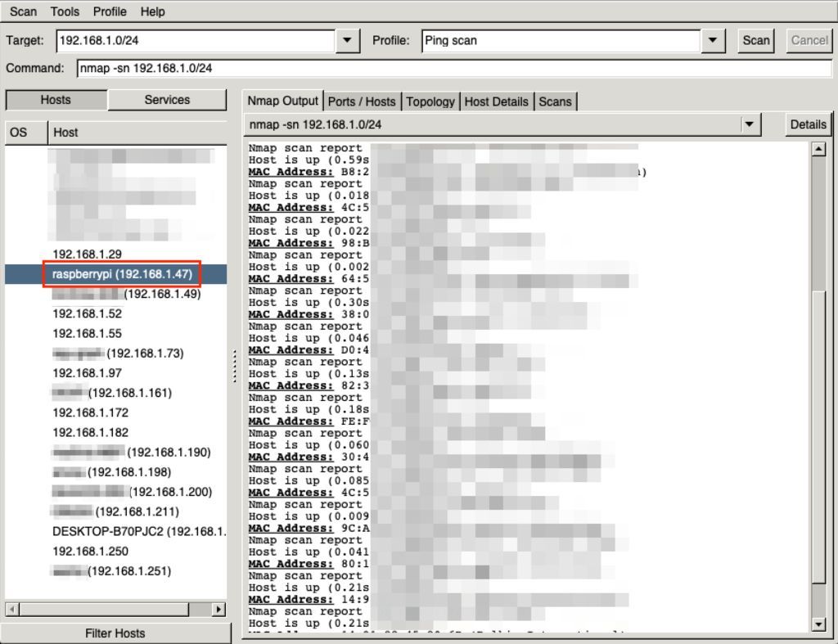Open the Help menu
Viewport: 838px width, 644px height.
[x=152, y=11]
